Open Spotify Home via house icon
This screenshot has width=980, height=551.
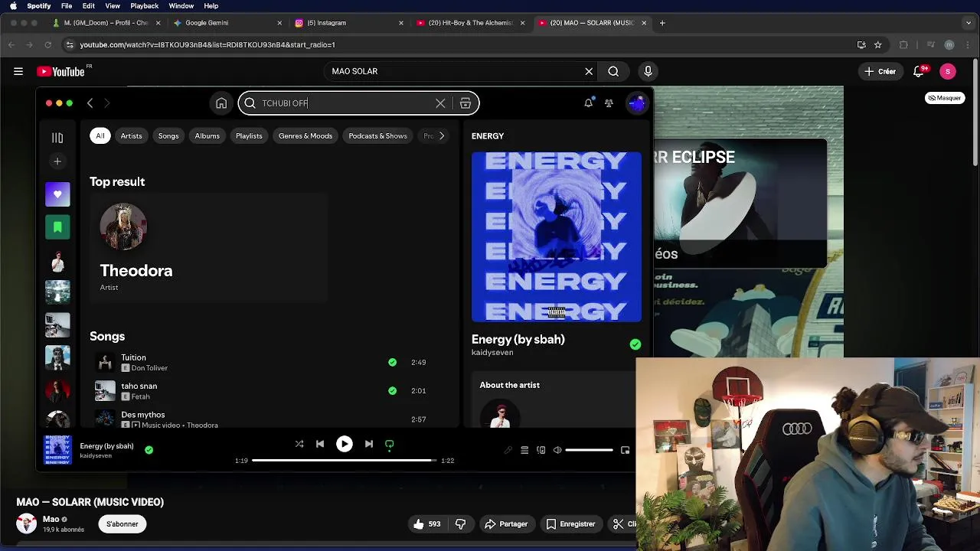click(221, 103)
